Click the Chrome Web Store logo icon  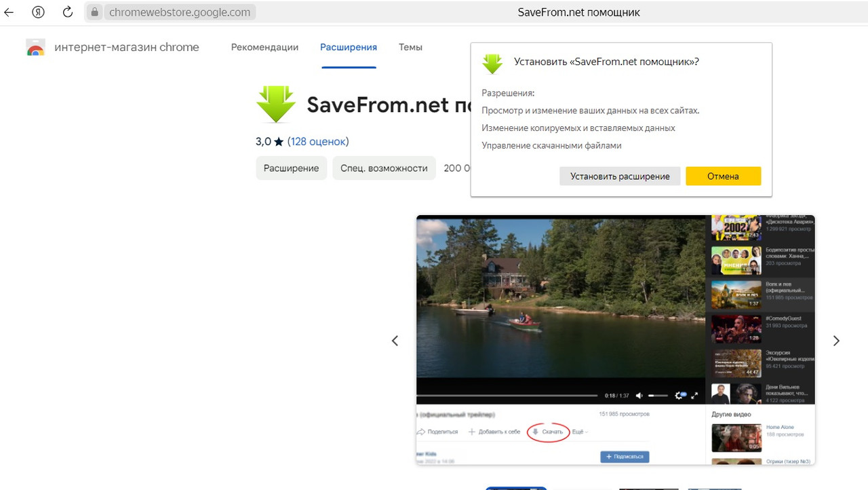click(x=35, y=48)
